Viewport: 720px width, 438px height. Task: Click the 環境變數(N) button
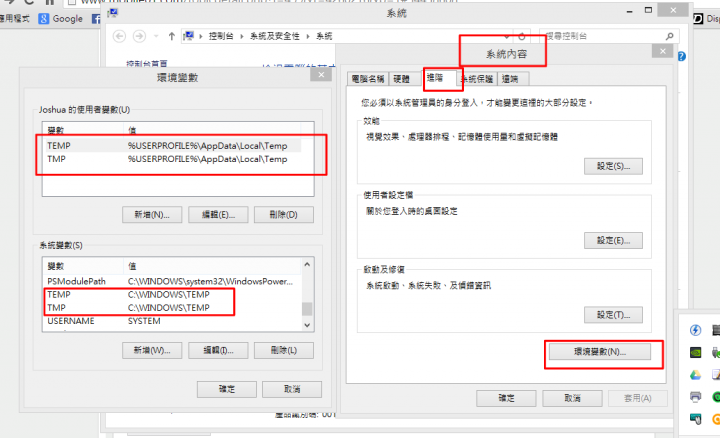click(600, 352)
